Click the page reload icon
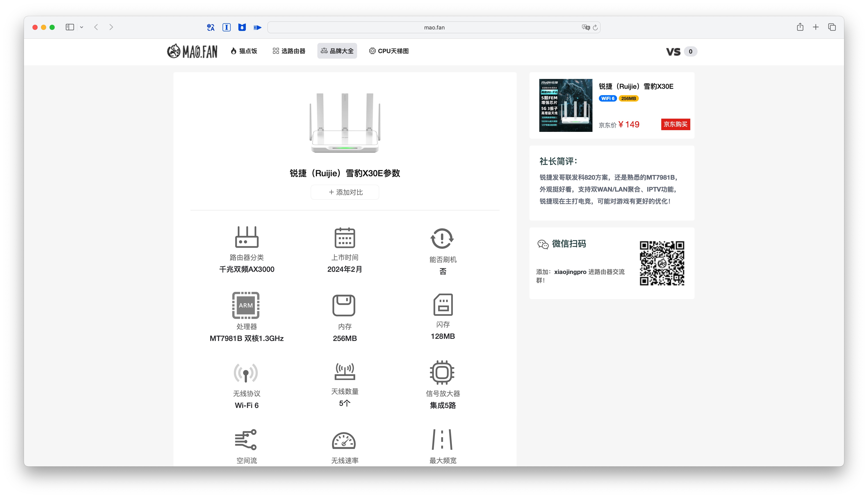The height and width of the screenshot is (498, 868). pyautogui.click(x=595, y=27)
